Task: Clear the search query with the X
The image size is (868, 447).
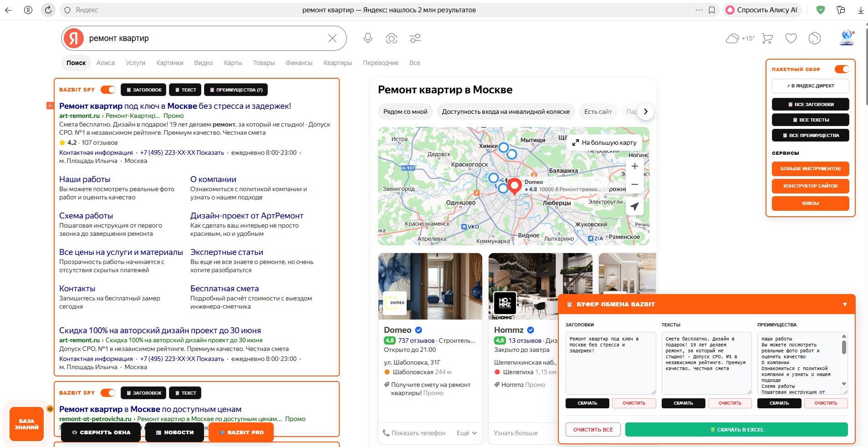Action: click(332, 38)
